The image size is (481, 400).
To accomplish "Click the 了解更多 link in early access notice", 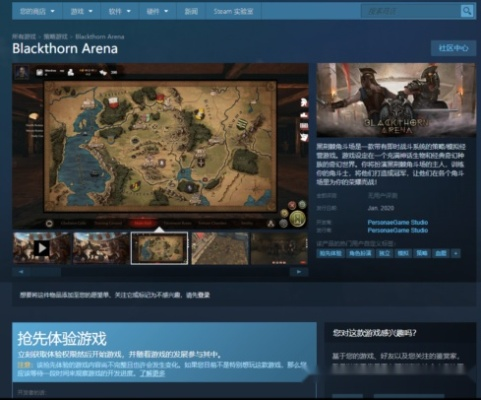I will point(152,373).
